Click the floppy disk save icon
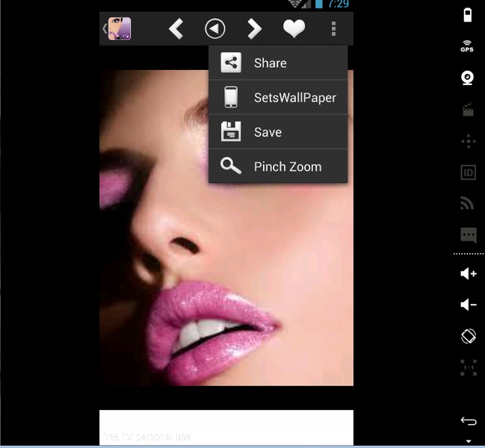 pyautogui.click(x=231, y=131)
